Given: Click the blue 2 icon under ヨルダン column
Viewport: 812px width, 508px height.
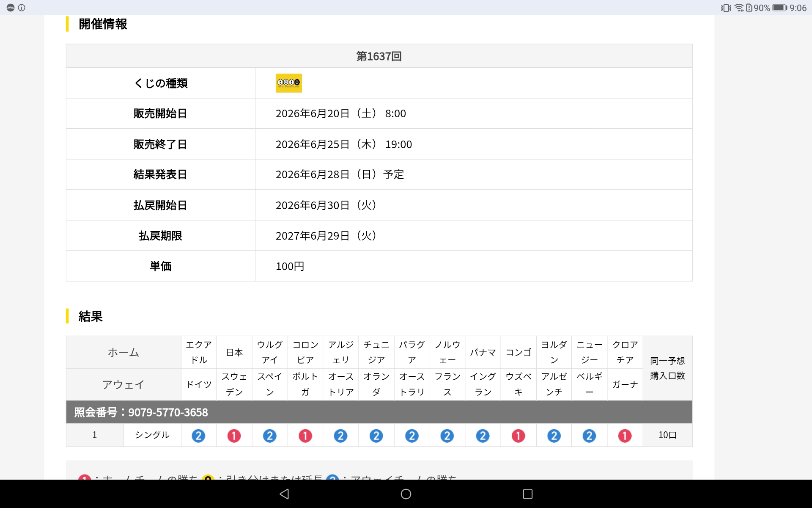Looking at the screenshot, I should tap(554, 436).
